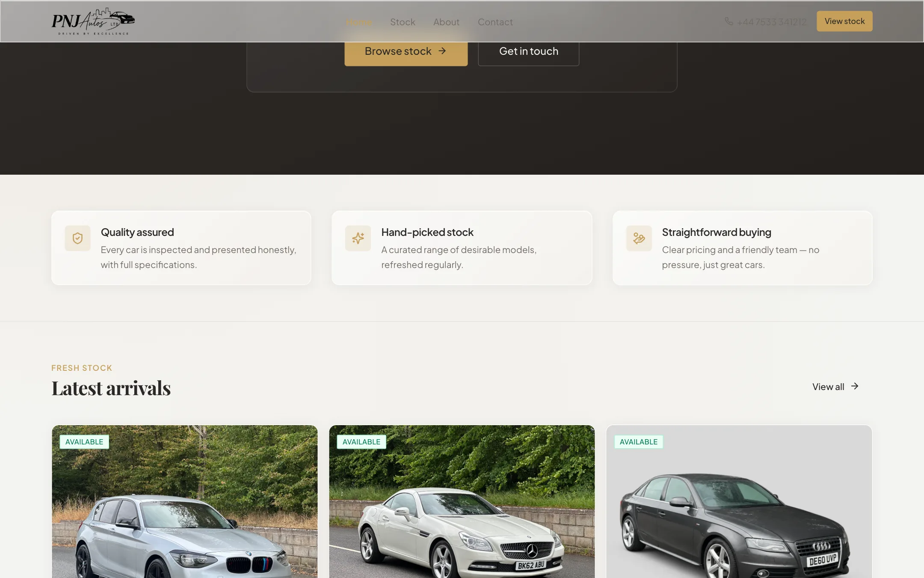This screenshot has width=924, height=578.
Task: Select the Hand-picked stock heading
Action: pyautogui.click(x=427, y=232)
